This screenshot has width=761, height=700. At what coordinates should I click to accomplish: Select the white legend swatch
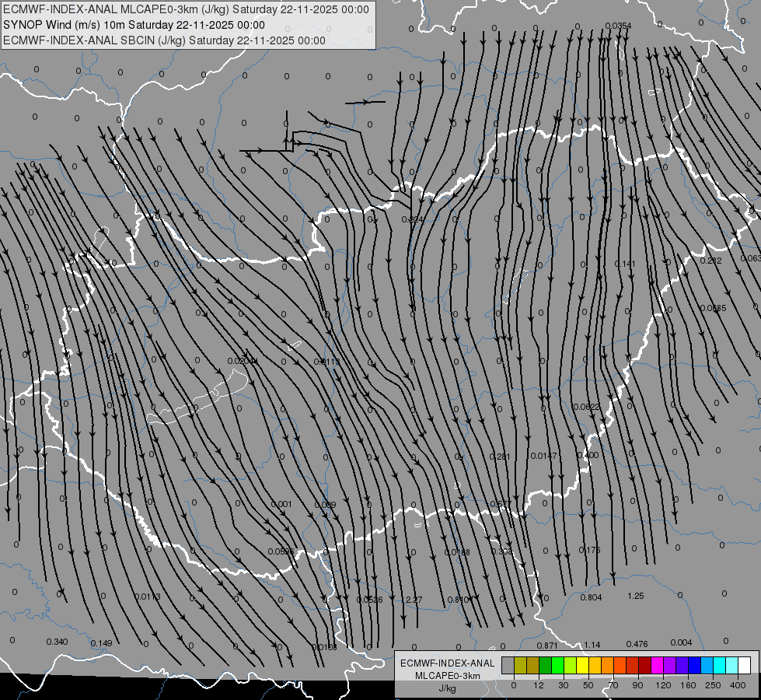tap(745, 665)
